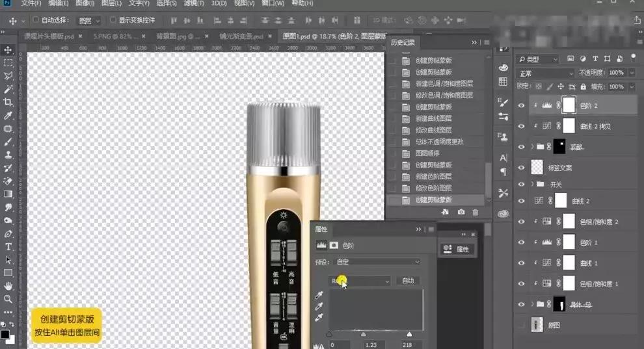Show the hidden 原图 layer
The image size is (644, 349).
[520, 324]
